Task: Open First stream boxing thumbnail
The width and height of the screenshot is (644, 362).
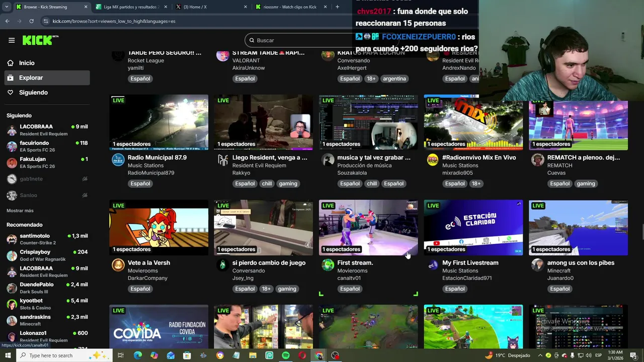Action: tap(368, 228)
